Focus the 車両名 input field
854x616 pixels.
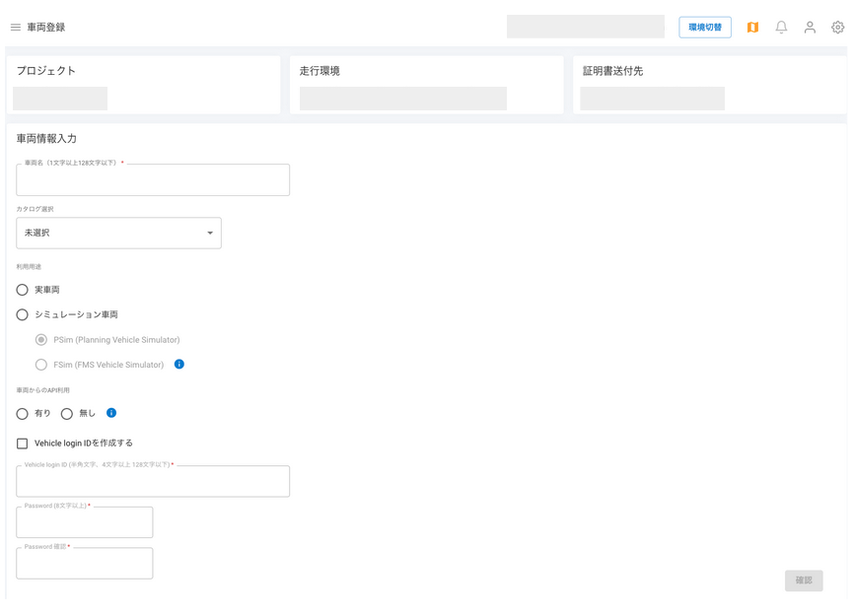pyautogui.click(x=152, y=179)
